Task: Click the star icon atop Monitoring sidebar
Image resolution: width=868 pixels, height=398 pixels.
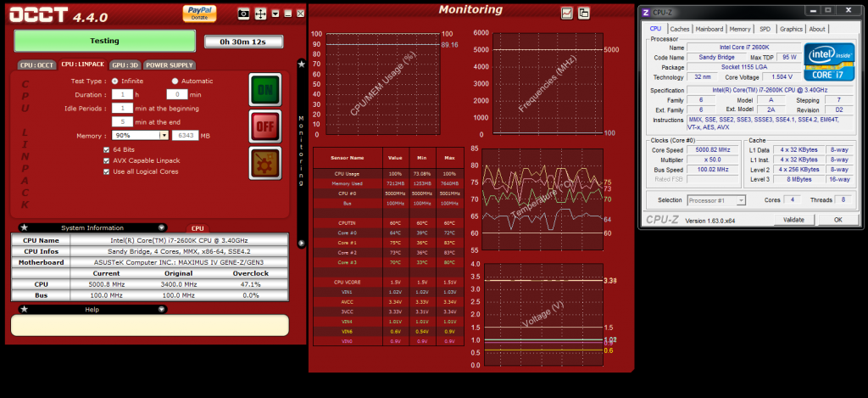Action: pyautogui.click(x=302, y=64)
